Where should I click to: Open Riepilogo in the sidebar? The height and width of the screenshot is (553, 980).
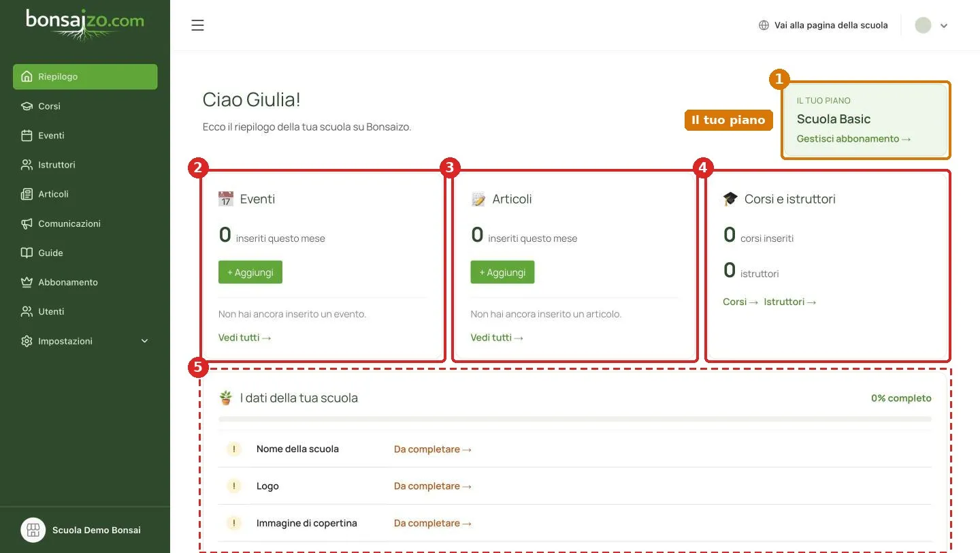[85, 76]
